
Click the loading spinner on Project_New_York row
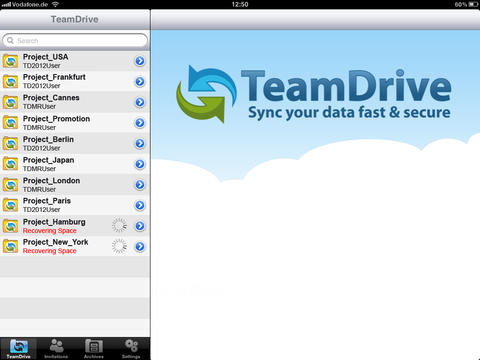point(119,246)
